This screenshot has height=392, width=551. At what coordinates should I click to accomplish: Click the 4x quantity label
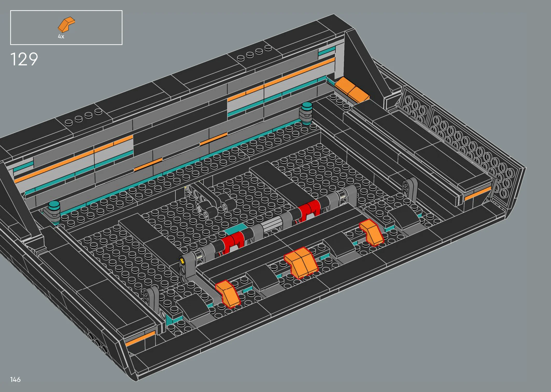pos(61,37)
